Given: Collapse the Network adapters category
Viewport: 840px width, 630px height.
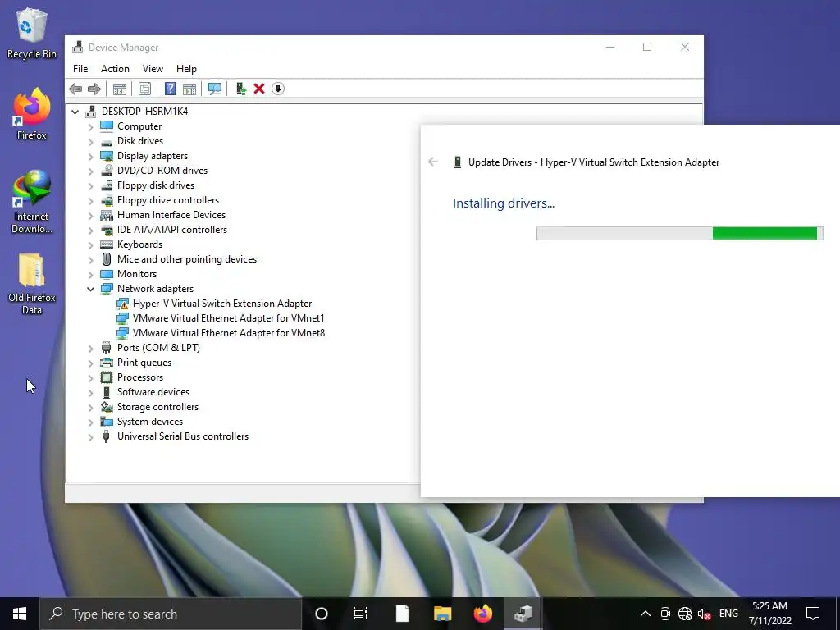Looking at the screenshot, I should coord(90,289).
